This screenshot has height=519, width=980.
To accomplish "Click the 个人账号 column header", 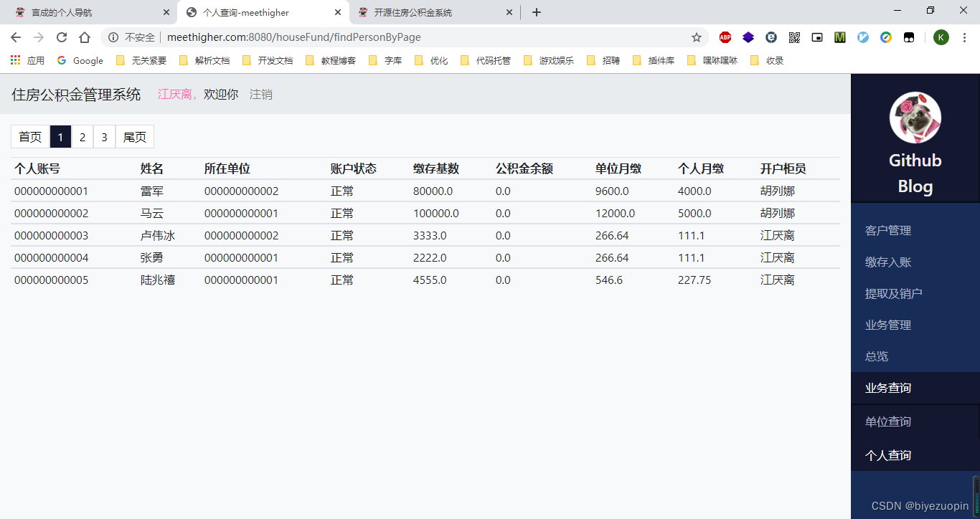I will (x=37, y=168).
